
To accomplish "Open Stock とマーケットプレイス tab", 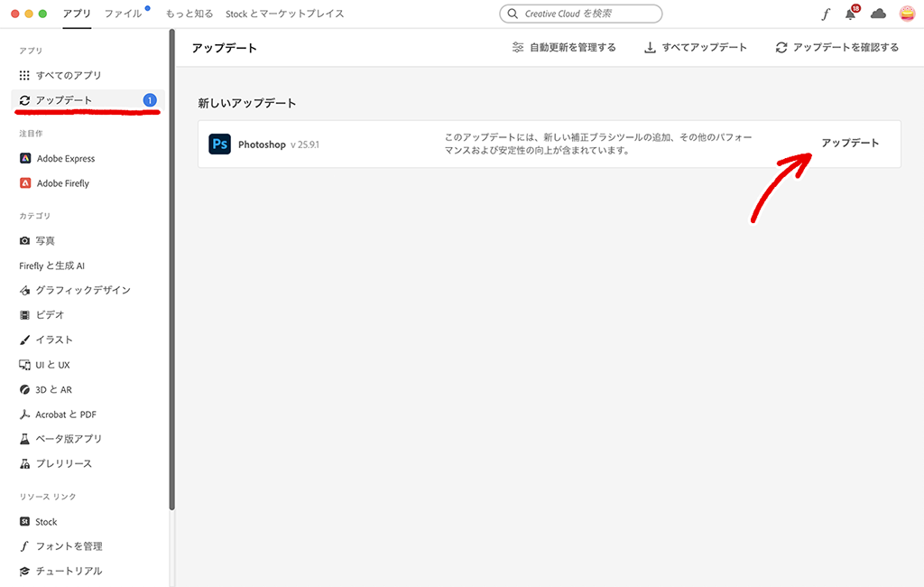I will click(284, 14).
